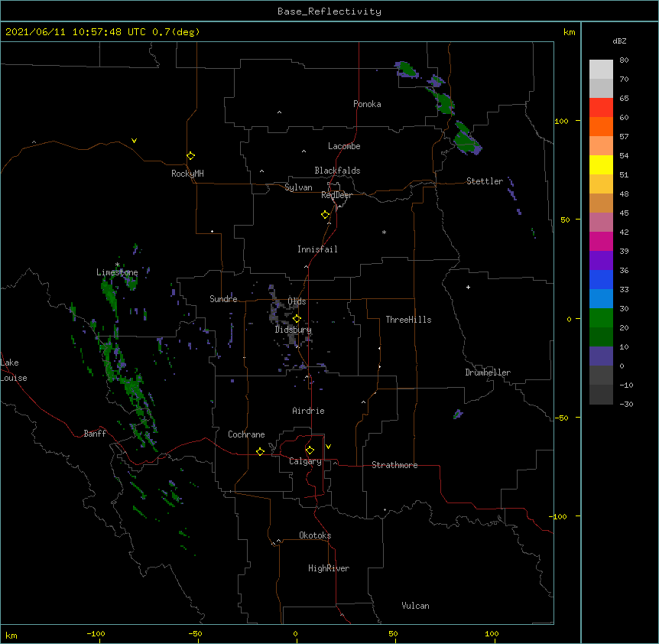
Task: Click the Didsbury label
Action: click(x=294, y=330)
